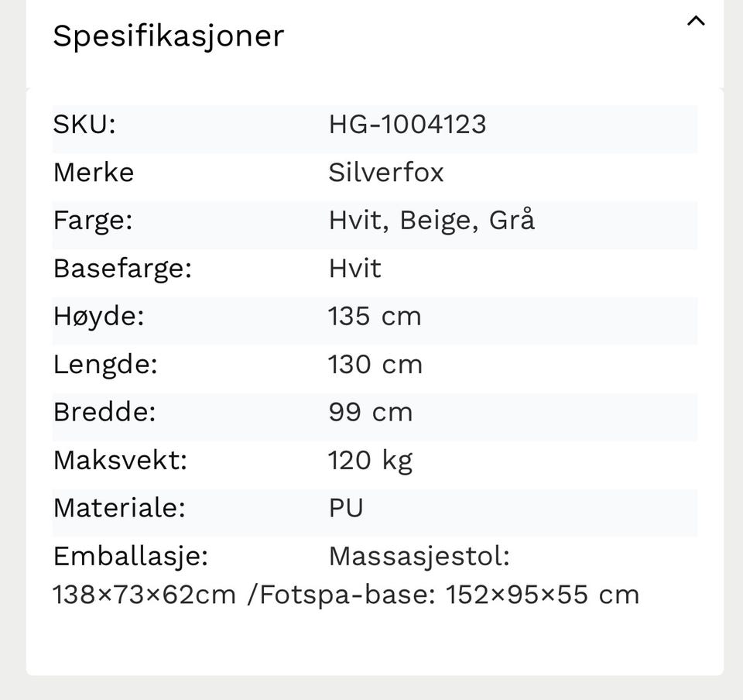Click the Basefarge label
The width and height of the screenshot is (743, 700).
click(123, 269)
